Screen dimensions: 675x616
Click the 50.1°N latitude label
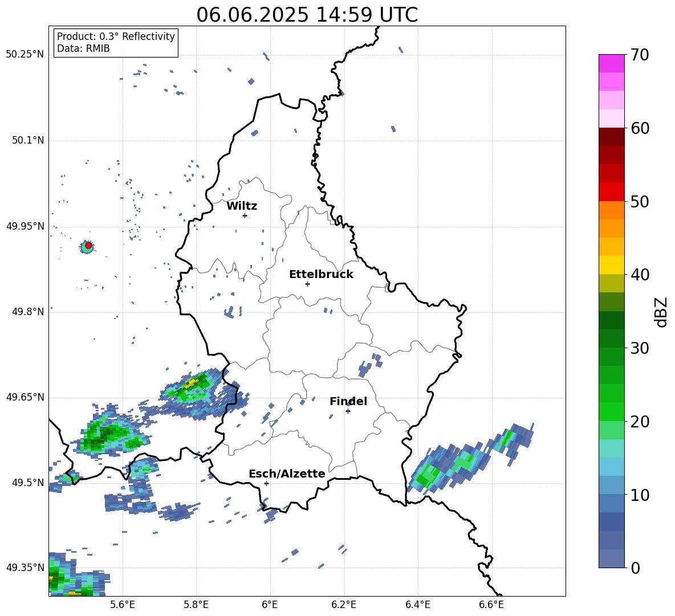click(27, 140)
